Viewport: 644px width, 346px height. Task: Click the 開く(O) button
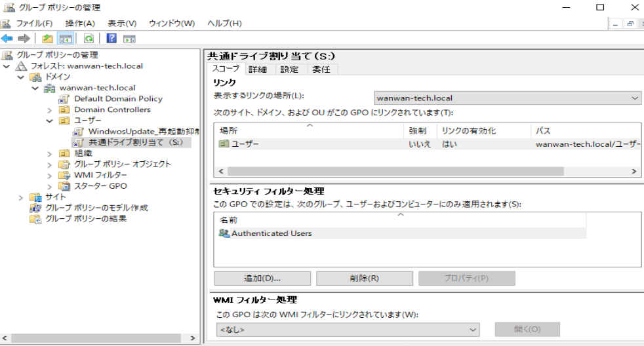click(x=527, y=329)
